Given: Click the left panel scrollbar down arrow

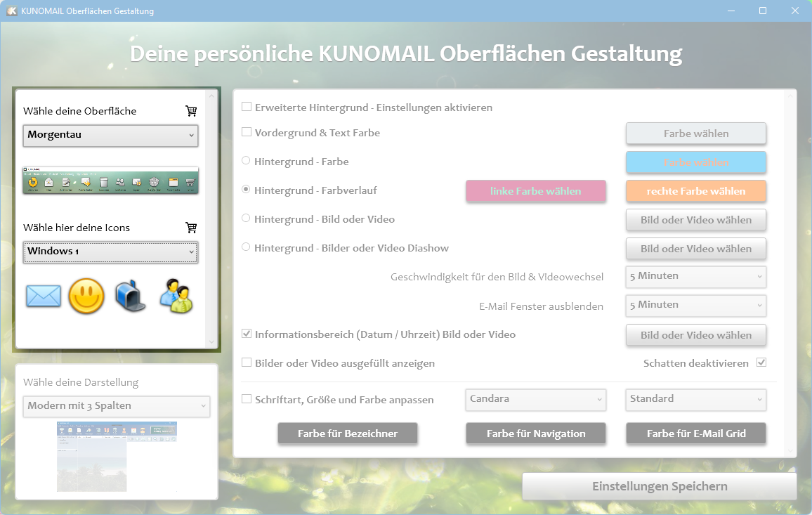Looking at the screenshot, I should pyautogui.click(x=211, y=342).
